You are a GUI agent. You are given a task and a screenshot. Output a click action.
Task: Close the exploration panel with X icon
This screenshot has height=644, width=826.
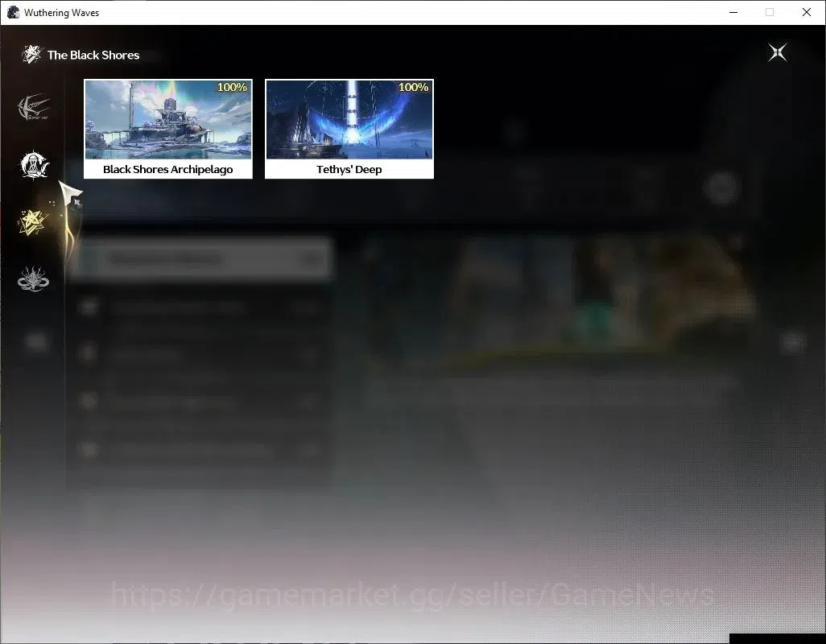[777, 52]
